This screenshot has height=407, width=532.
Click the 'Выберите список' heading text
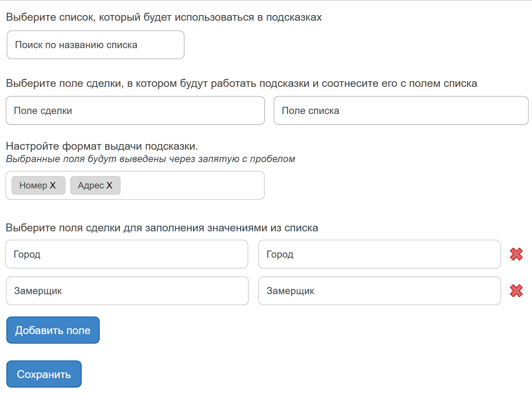click(164, 17)
